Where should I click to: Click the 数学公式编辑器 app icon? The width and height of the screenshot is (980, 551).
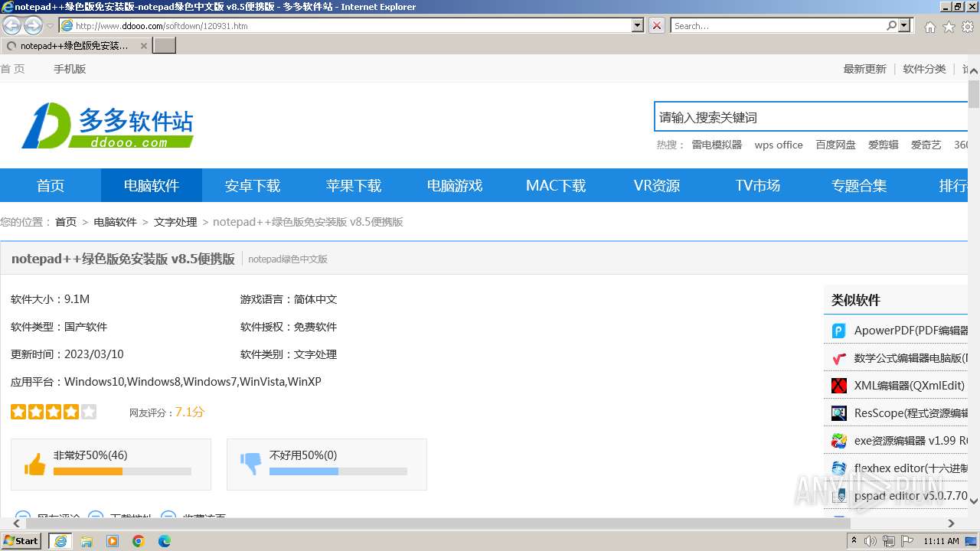click(x=839, y=358)
